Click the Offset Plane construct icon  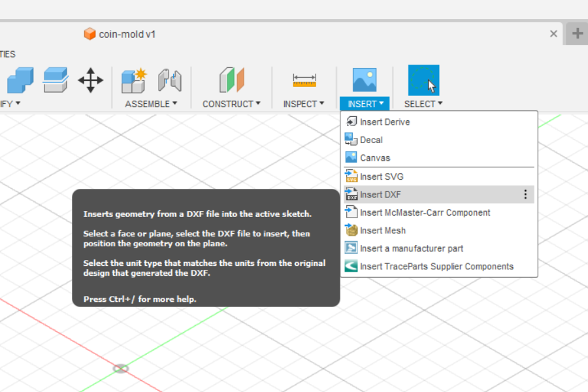tap(232, 80)
